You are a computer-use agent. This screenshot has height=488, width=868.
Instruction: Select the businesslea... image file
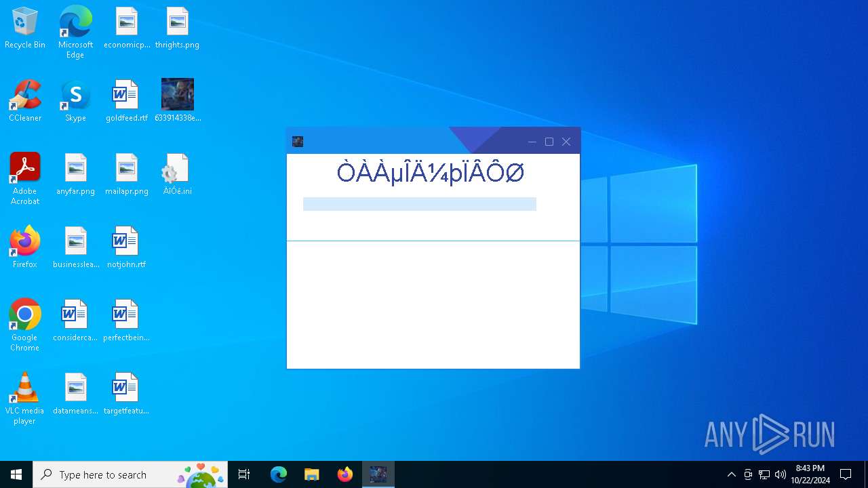76,247
